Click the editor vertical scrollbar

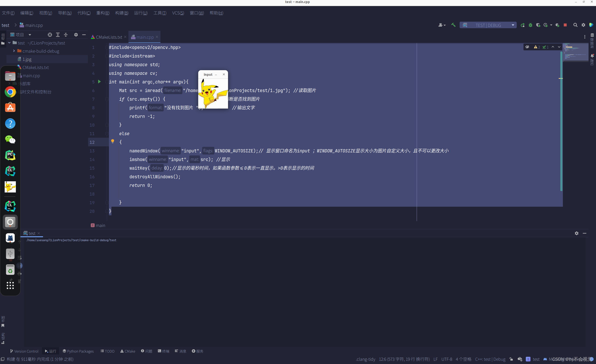pyautogui.click(x=561, y=121)
